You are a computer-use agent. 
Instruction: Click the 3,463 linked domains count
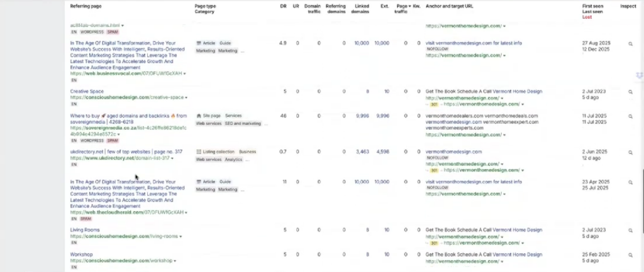361,152
